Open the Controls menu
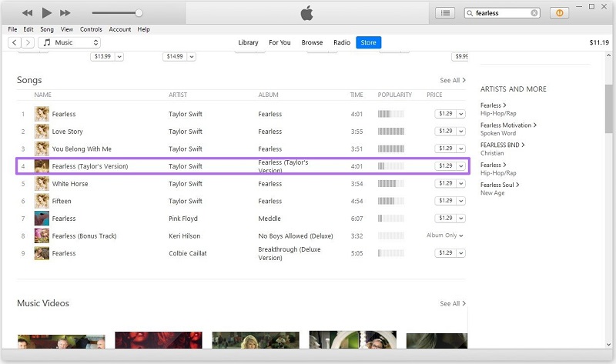Screen dimensions: 616x364 point(91,29)
